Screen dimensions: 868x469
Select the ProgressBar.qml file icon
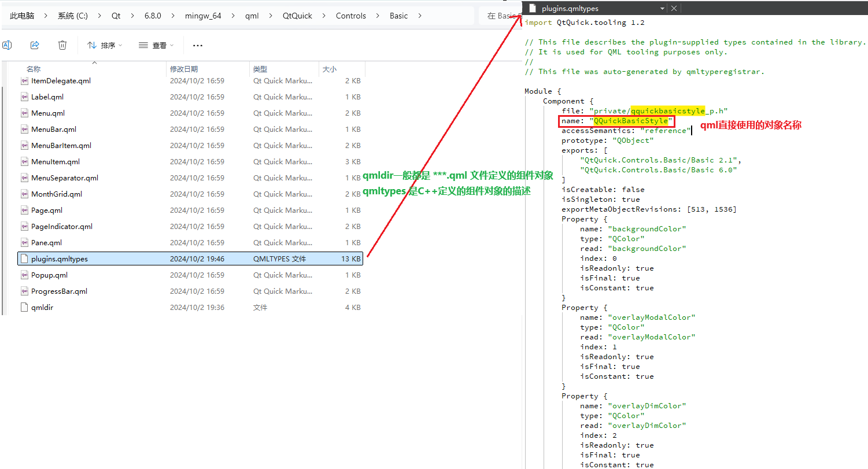tap(24, 291)
